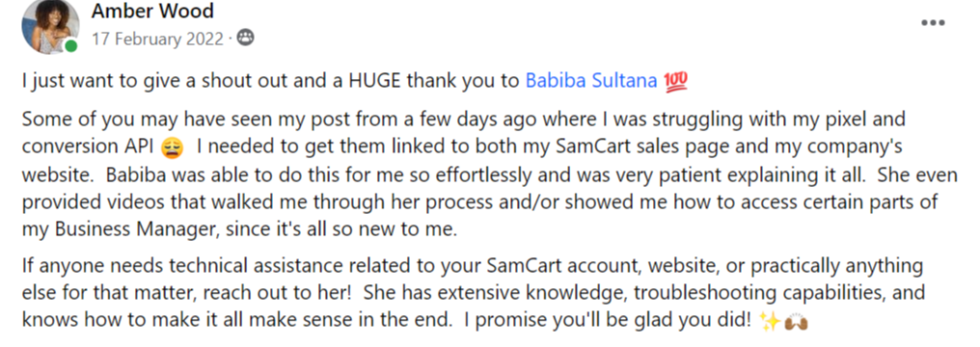Click the group audience privacy icon

246,39
